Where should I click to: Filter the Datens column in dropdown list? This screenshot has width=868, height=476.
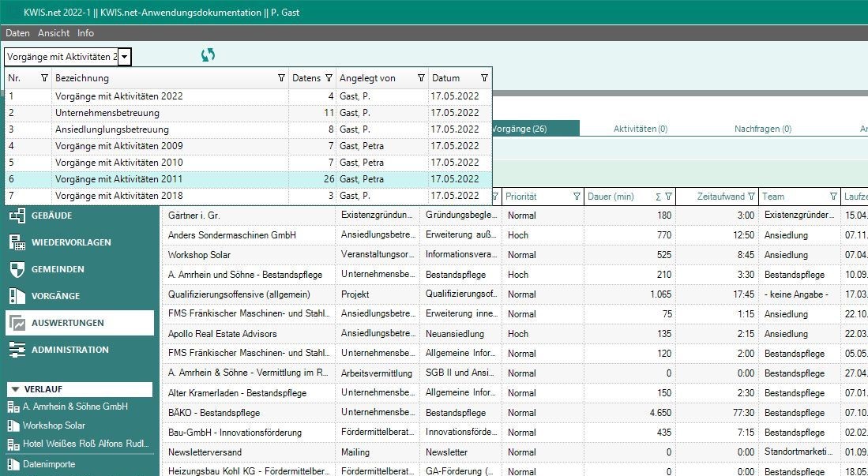click(329, 78)
